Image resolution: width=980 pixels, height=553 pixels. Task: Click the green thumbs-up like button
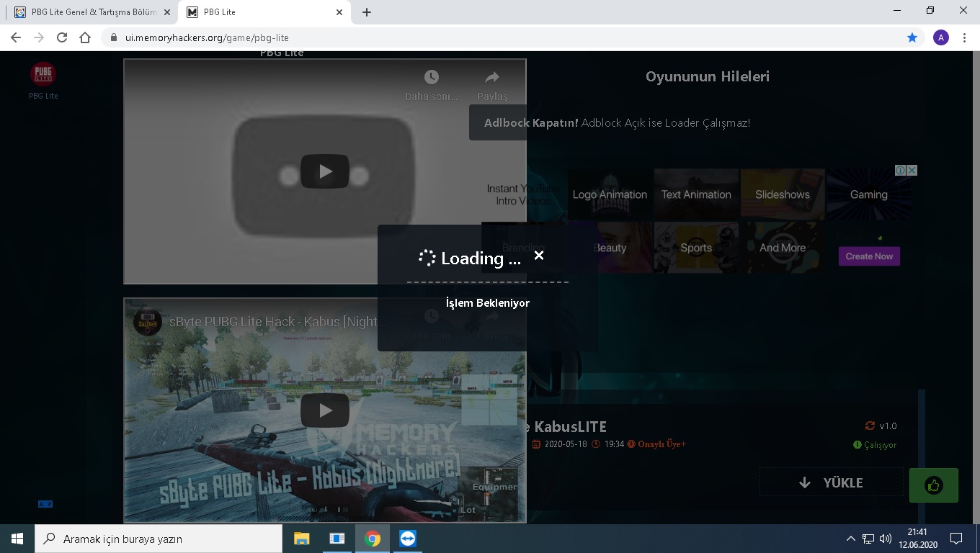pyautogui.click(x=934, y=485)
